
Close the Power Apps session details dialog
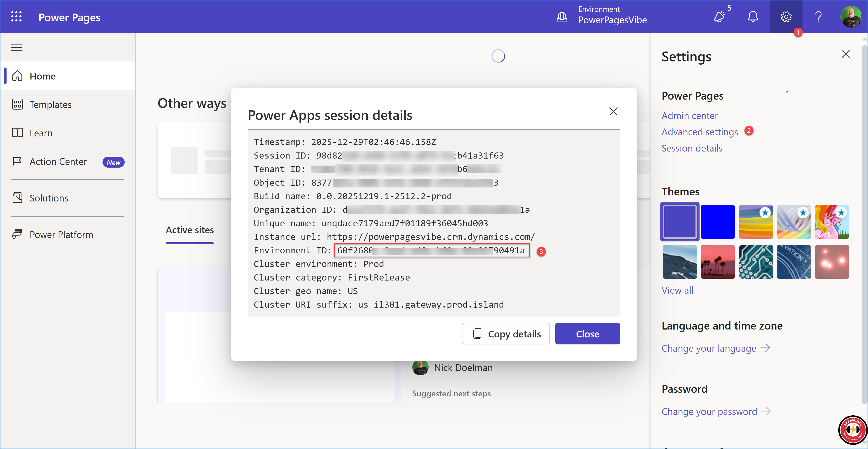pyautogui.click(x=613, y=111)
